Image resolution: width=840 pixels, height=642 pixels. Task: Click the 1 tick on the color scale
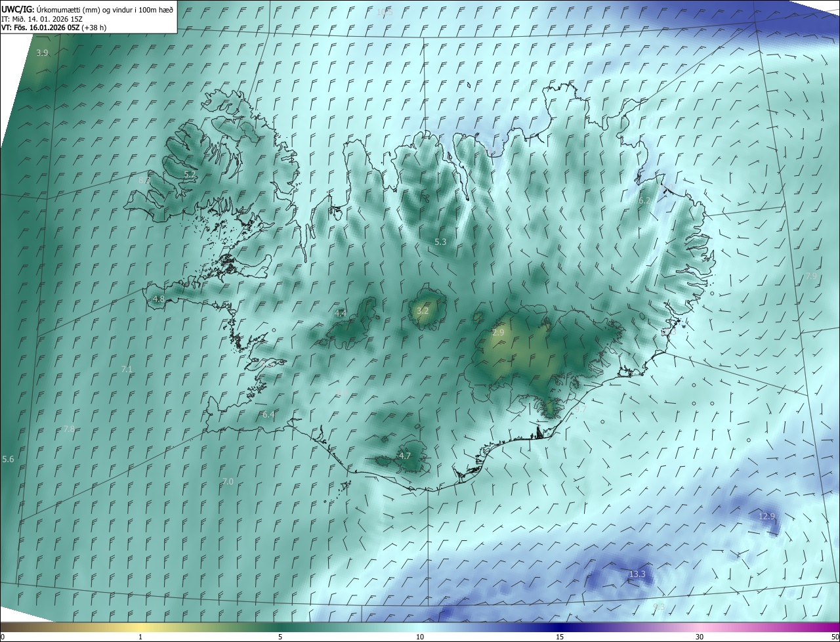tap(140, 637)
